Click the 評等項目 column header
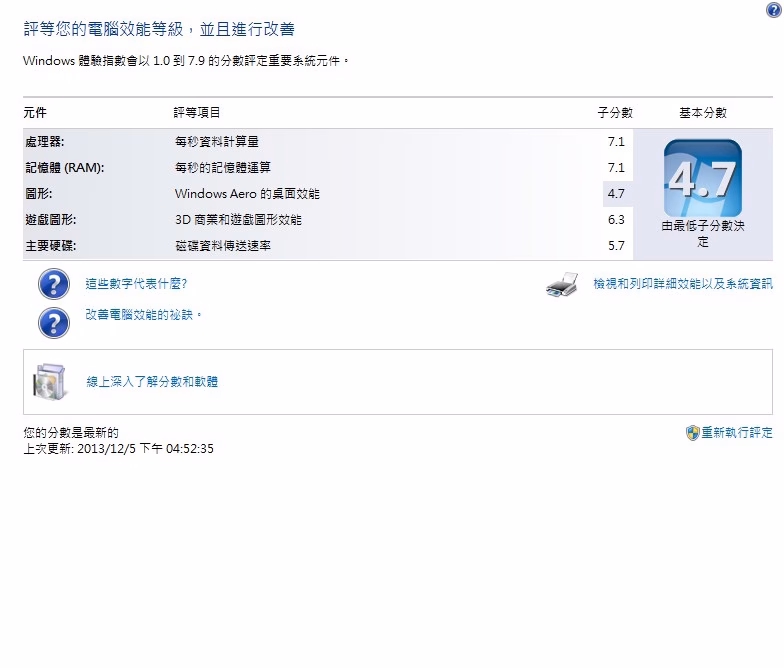This screenshot has width=784, height=668. 197,112
